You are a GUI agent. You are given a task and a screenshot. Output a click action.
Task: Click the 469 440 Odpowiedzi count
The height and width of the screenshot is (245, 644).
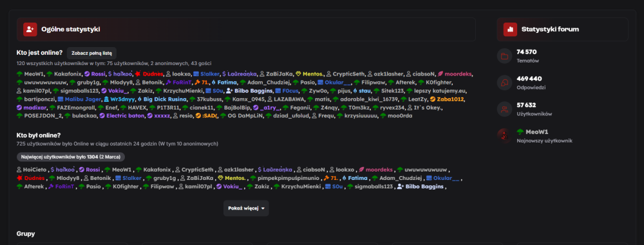click(x=529, y=79)
